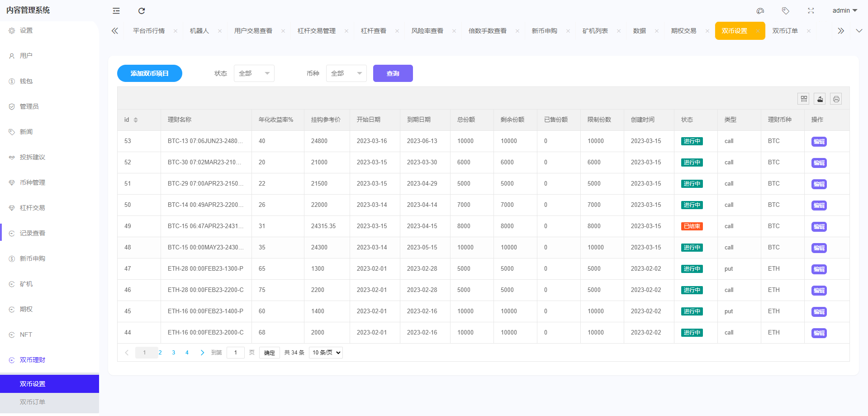Open the 状态 filter dropdown
The width and height of the screenshot is (868, 416).
(x=254, y=73)
